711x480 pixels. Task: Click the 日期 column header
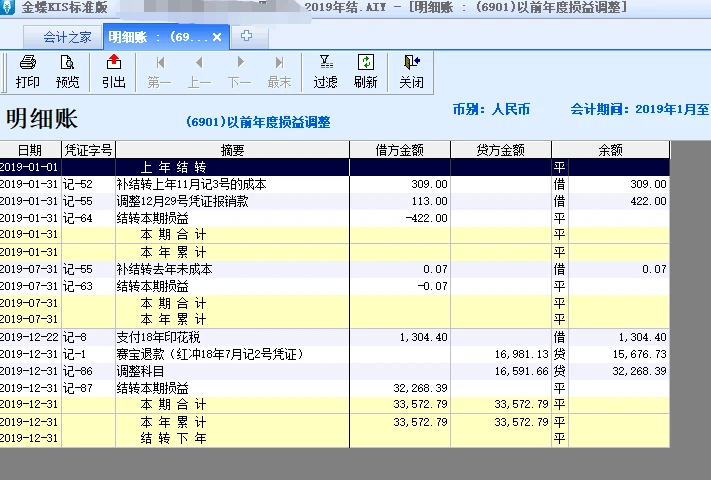(x=30, y=150)
